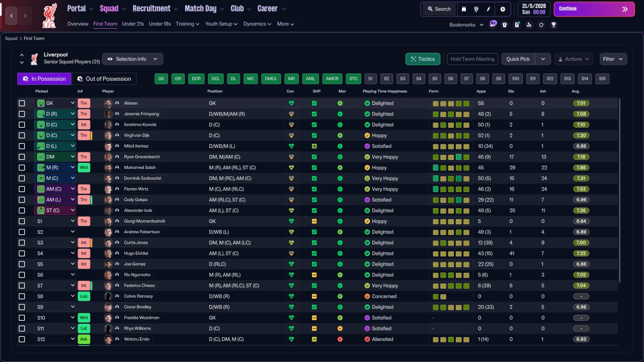Viewport: 644px width, 362px height.
Task: Open the Tactics button
Action: click(x=423, y=59)
